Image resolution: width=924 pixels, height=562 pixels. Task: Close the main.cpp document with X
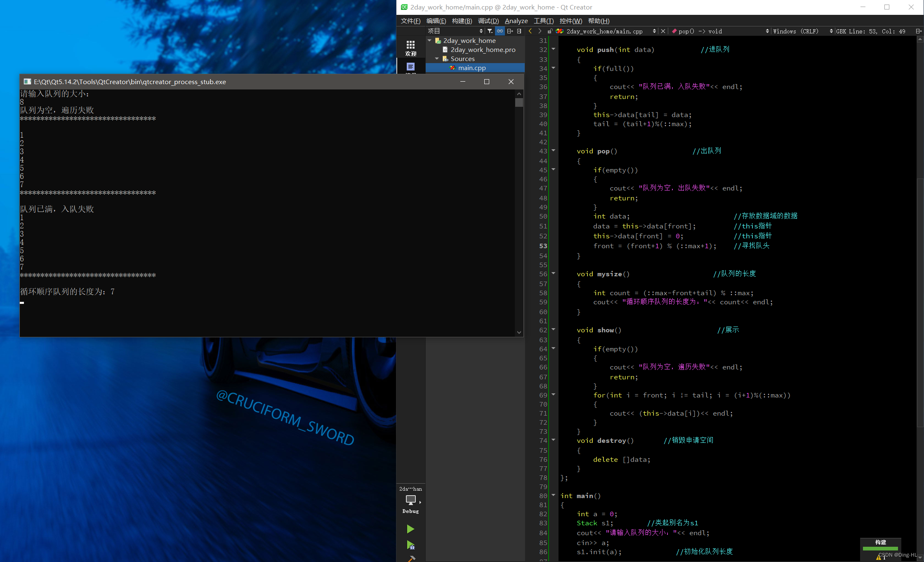(x=663, y=31)
